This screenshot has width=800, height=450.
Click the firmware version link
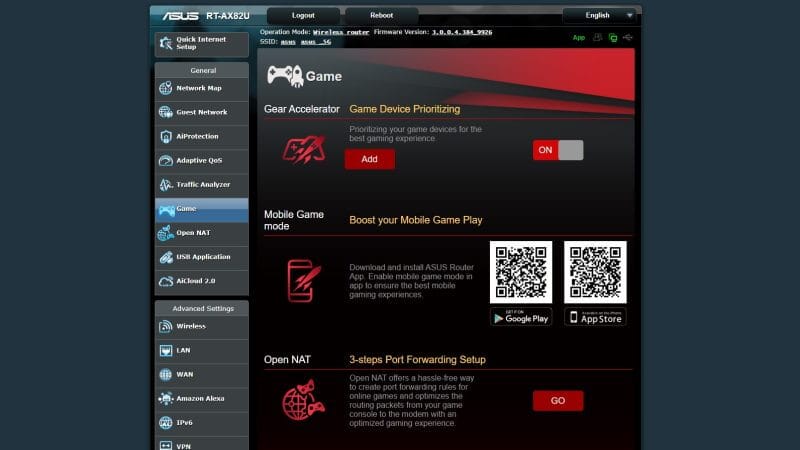click(x=461, y=32)
